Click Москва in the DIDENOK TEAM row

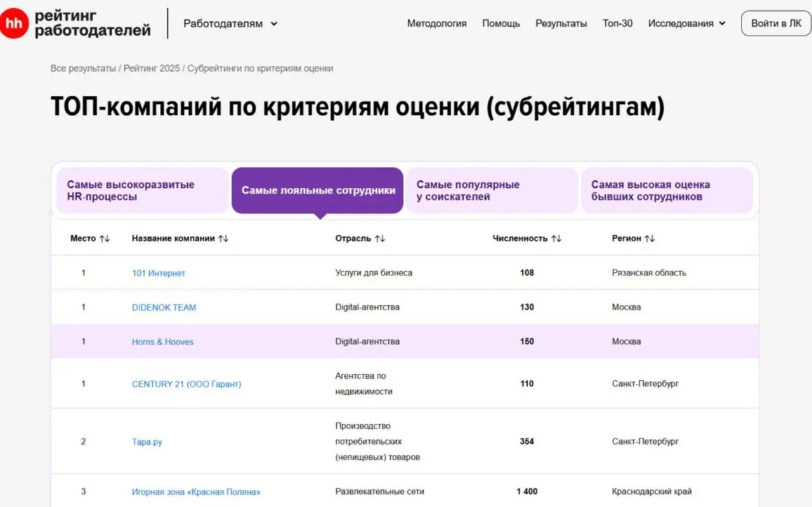[627, 307]
